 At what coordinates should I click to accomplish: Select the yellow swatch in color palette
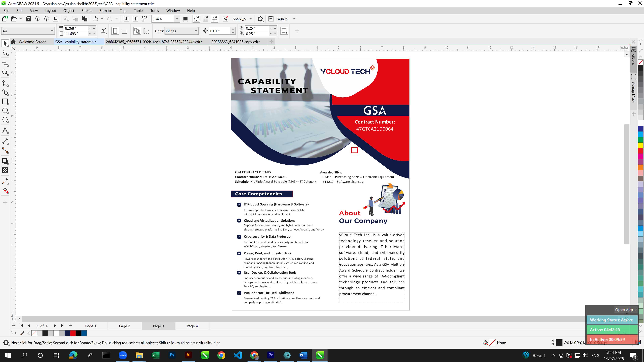coord(640,145)
